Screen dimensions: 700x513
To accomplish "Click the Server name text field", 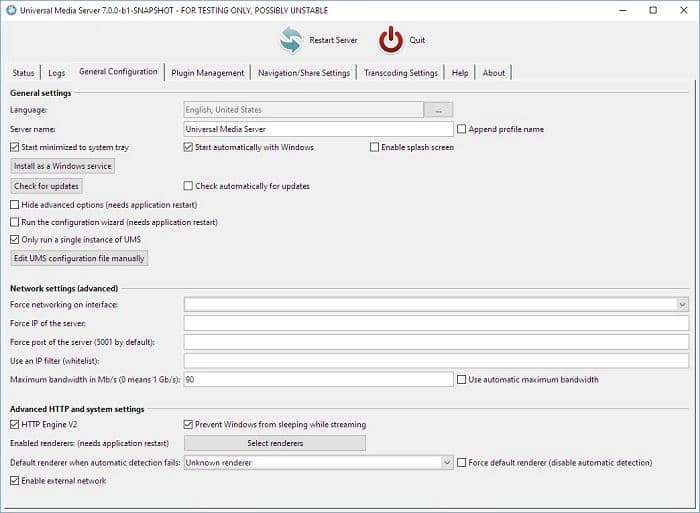I will point(318,129).
